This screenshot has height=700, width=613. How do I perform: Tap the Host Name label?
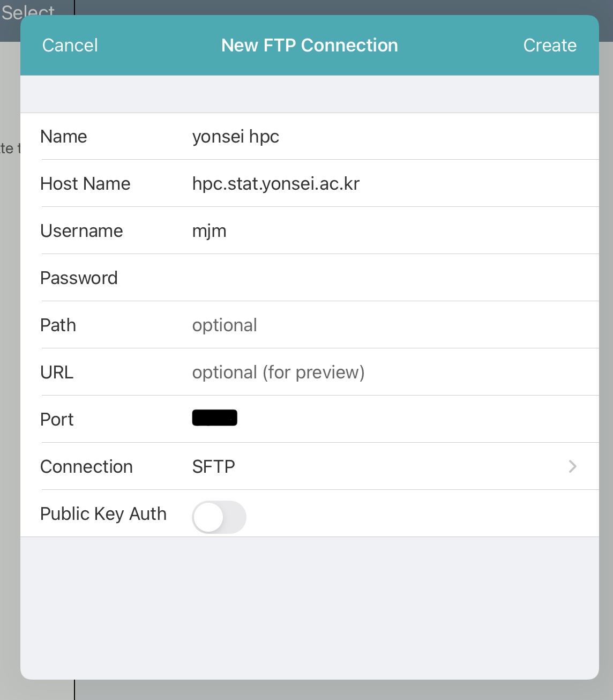[x=85, y=184]
